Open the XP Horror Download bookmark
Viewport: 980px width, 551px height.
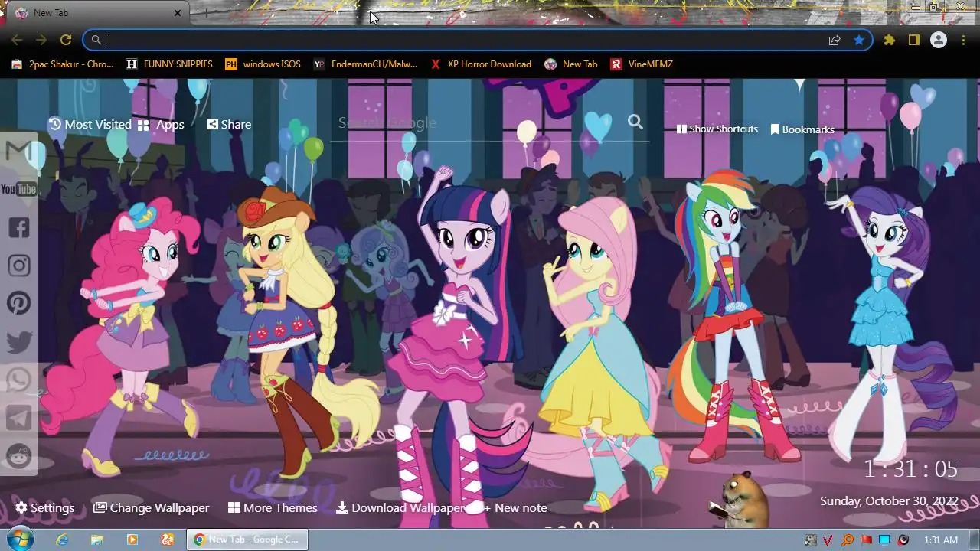point(480,64)
